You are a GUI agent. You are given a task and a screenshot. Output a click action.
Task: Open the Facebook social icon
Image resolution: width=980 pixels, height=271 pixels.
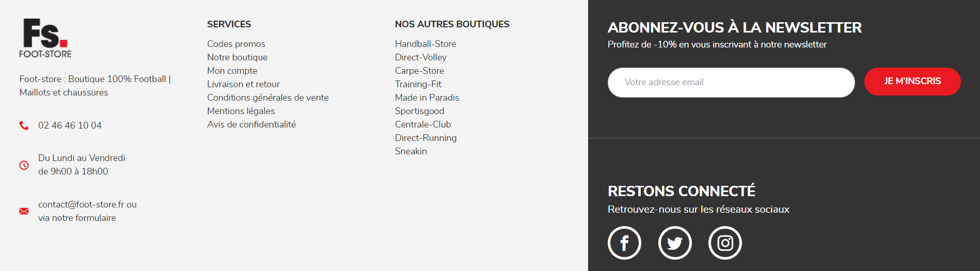pyautogui.click(x=624, y=243)
